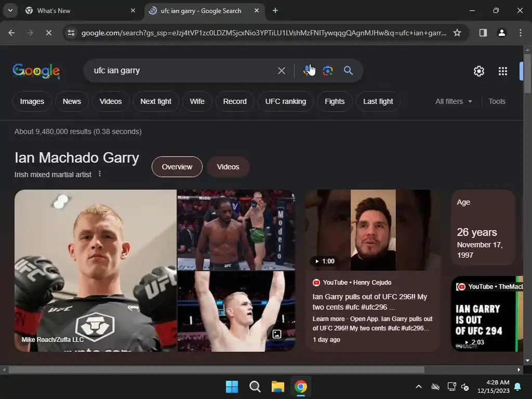The image size is (532, 399).
Task: Expand the All filters dropdown
Action: 454,101
